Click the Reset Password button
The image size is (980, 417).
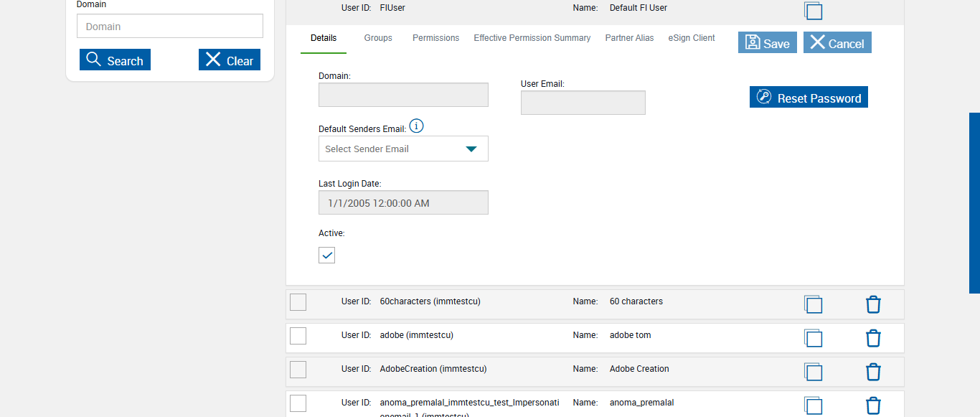pyautogui.click(x=809, y=98)
